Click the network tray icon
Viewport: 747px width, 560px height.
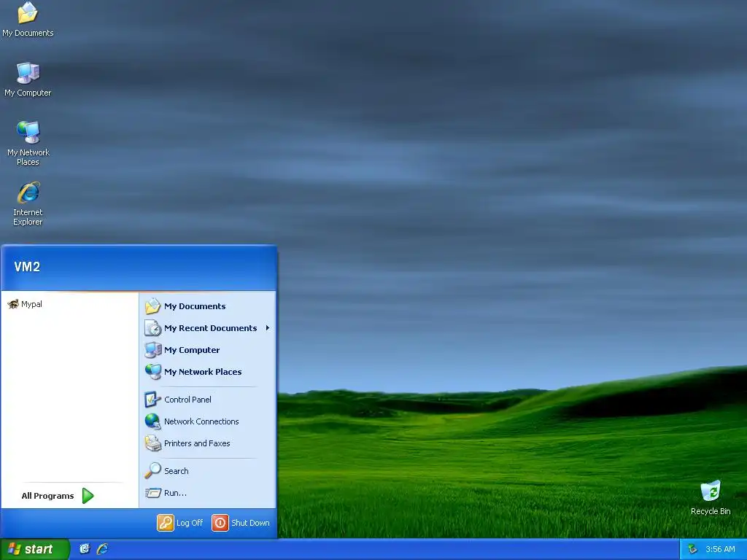[x=692, y=549]
